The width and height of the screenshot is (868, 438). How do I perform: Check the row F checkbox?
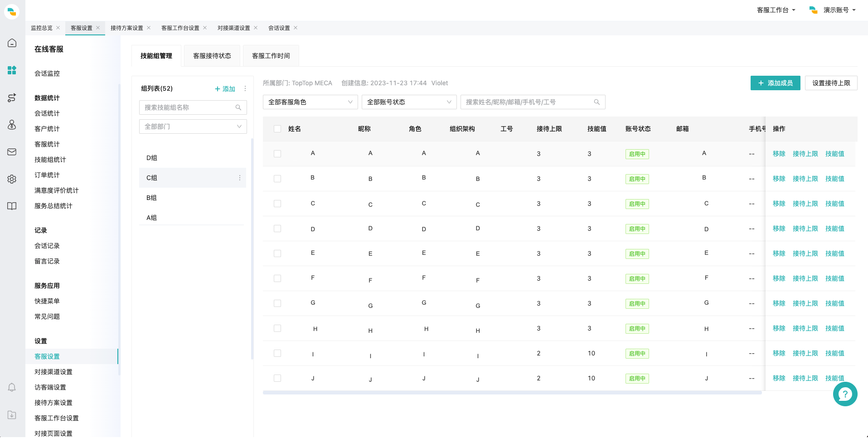point(277,278)
